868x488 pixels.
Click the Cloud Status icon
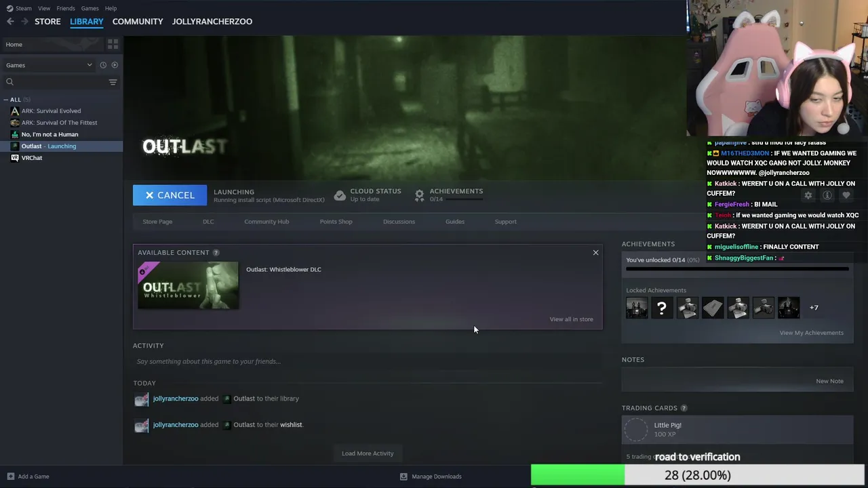(x=340, y=195)
